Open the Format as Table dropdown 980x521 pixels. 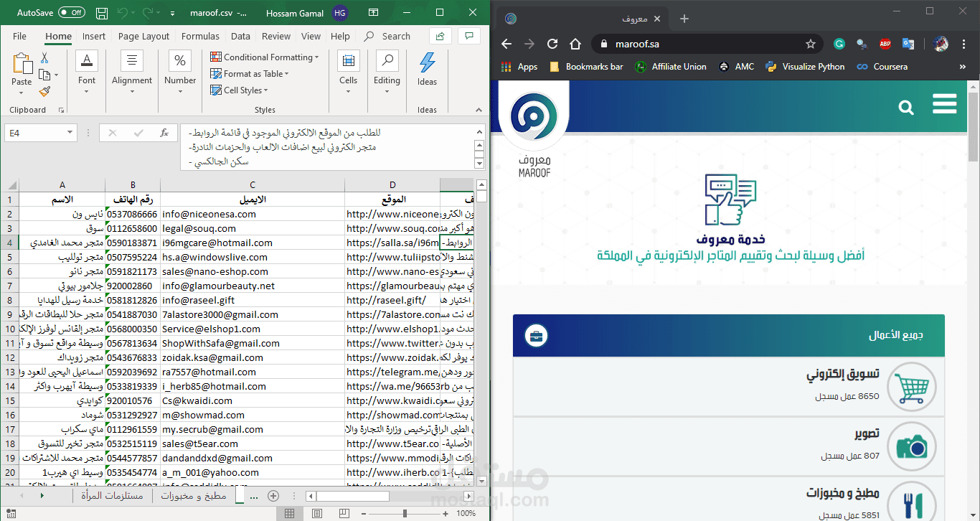click(250, 73)
